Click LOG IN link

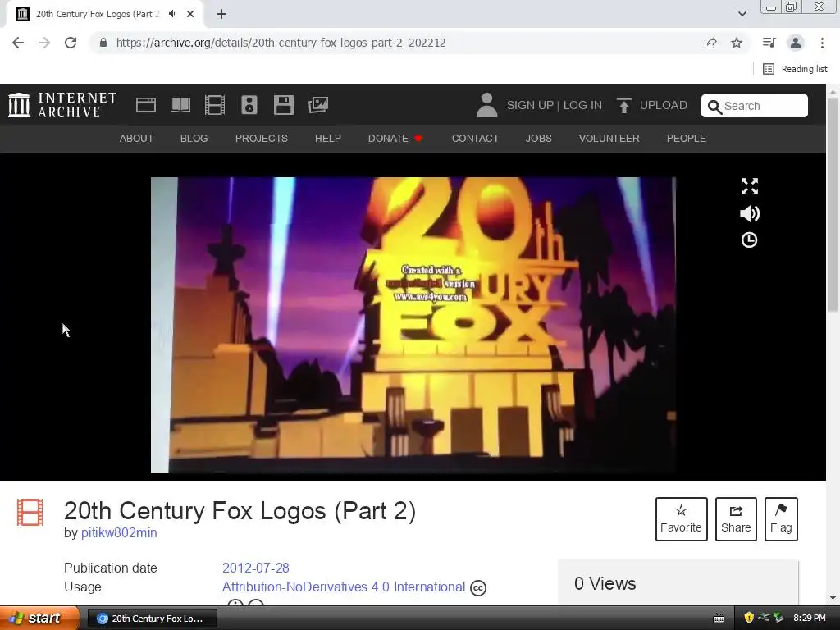pyautogui.click(x=582, y=105)
